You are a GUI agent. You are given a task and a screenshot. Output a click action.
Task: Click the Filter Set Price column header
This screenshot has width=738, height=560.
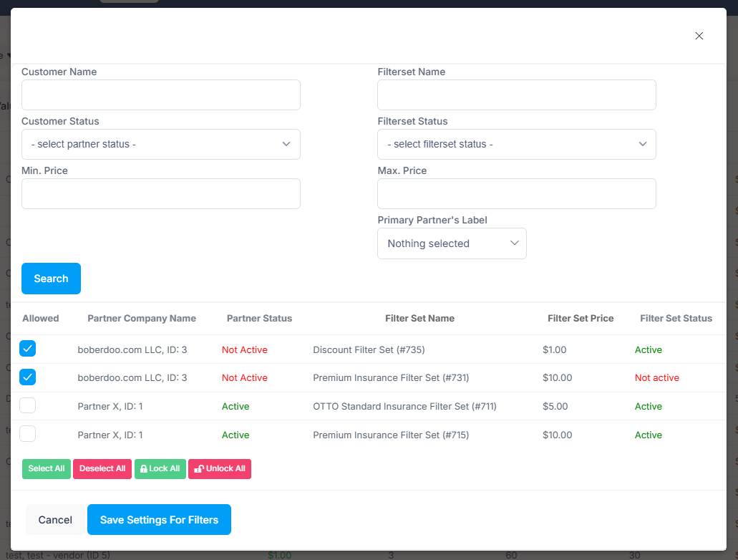pyautogui.click(x=581, y=318)
